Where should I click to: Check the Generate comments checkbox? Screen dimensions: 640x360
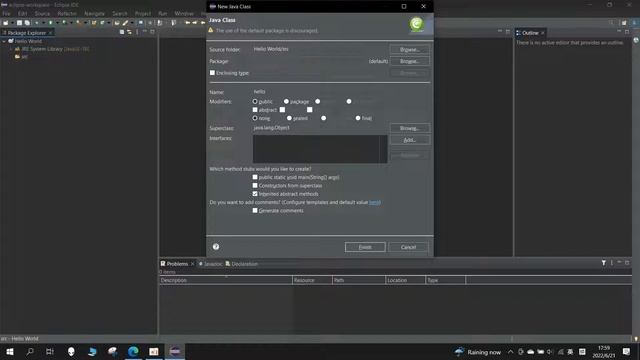(x=255, y=211)
